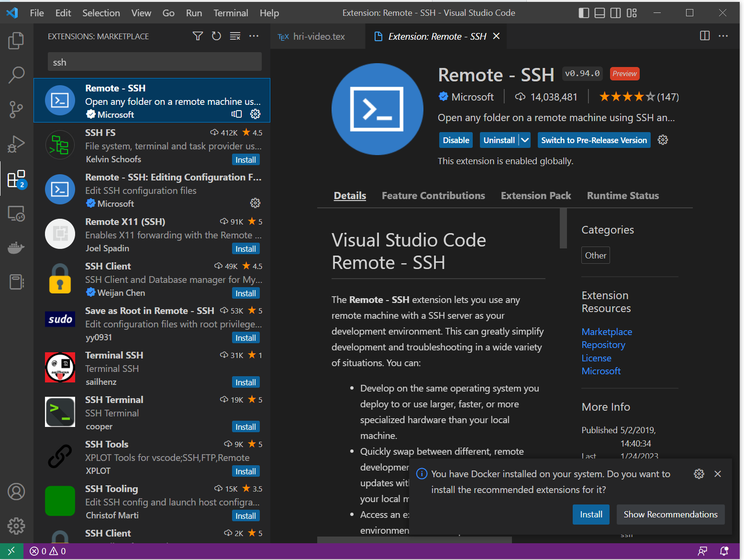Image resolution: width=744 pixels, height=560 pixels.
Task: Install Save as Root in Remote - SSH
Action: [245, 338]
